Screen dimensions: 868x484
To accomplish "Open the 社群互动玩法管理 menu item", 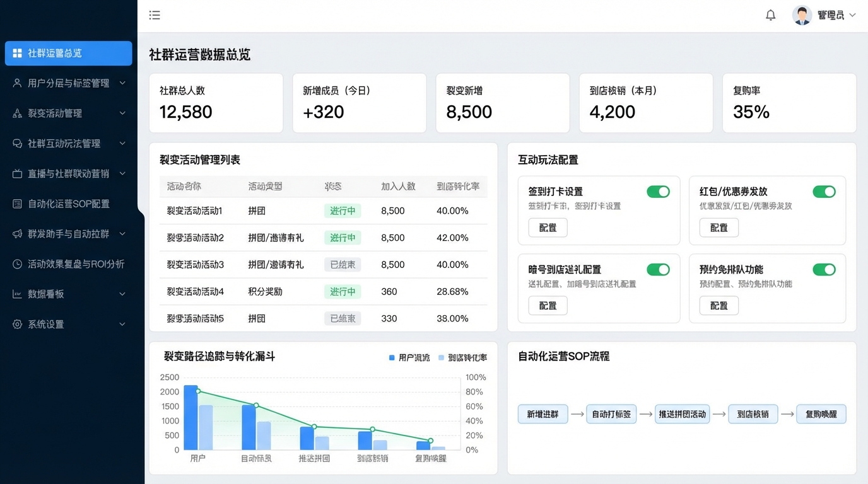I will [64, 144].
